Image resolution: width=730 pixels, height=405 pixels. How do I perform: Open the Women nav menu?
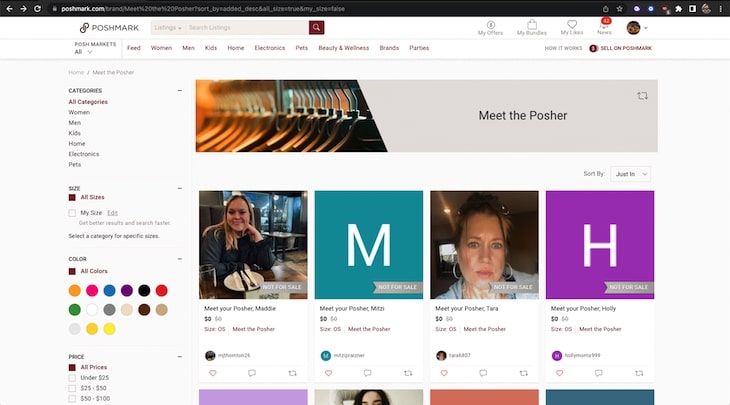[161, 48]
